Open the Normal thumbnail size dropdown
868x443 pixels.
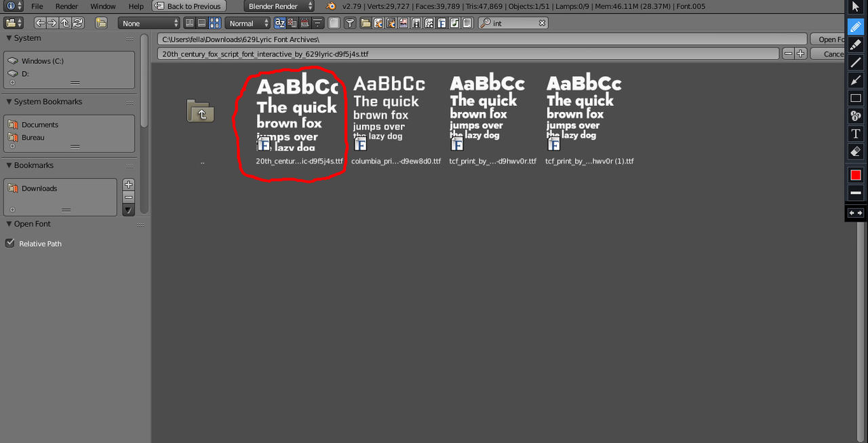[248, 23]
